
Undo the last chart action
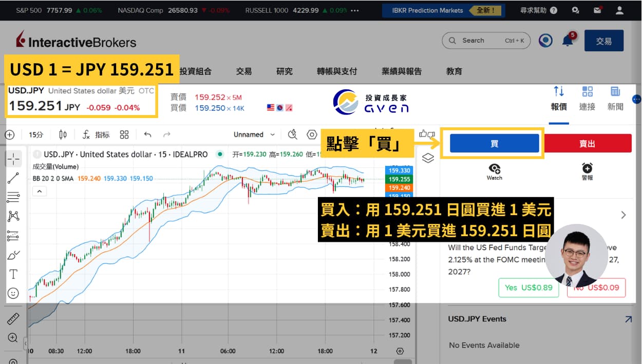click(x=148, y=135)
